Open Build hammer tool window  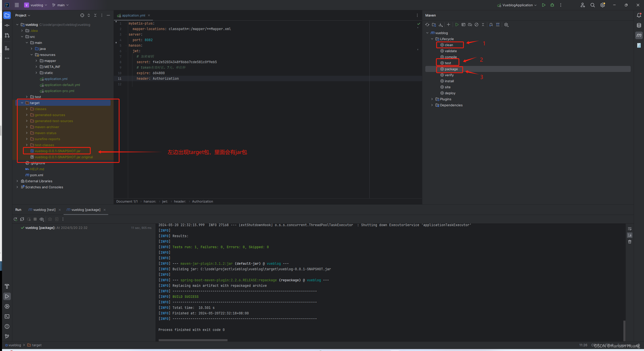tap(7, 286)
